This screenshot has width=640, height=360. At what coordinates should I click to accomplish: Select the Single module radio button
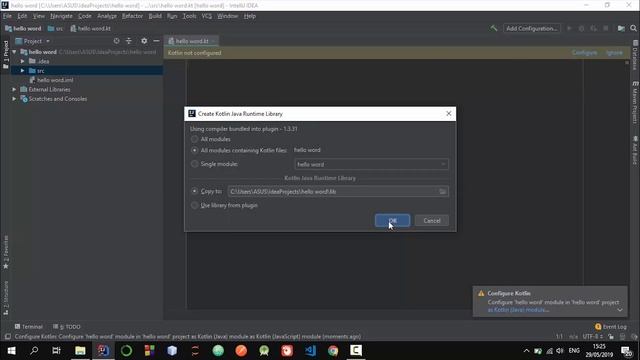(195, 164)
